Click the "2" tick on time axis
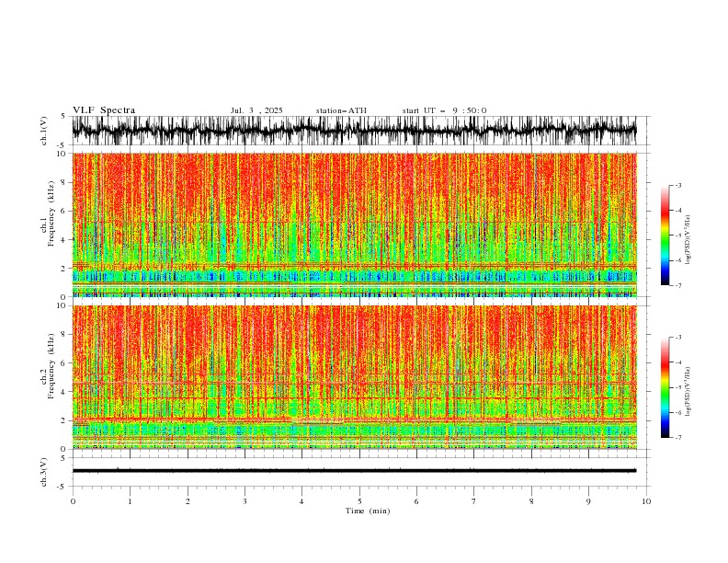 [188, 501]
